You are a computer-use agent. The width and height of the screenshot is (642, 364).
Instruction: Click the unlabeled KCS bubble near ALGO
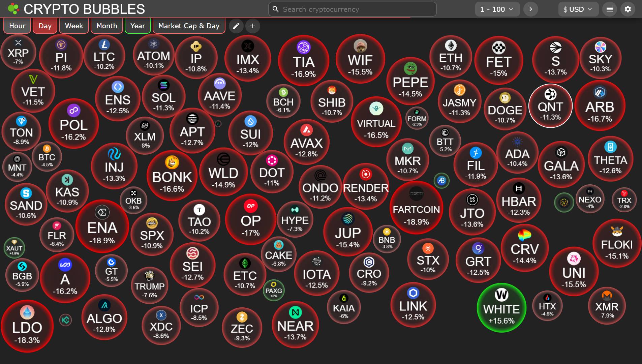[x=66, y=320]
